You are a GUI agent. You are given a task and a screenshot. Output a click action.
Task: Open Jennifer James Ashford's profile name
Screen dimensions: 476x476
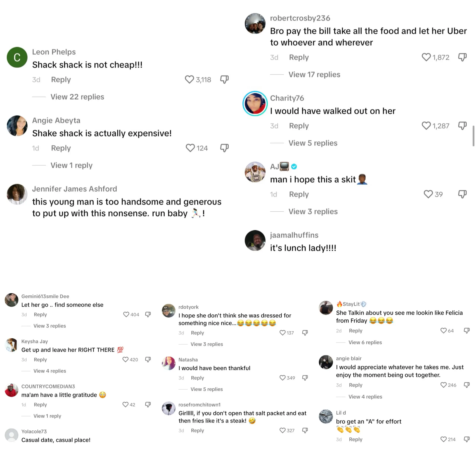pos(74,189)
